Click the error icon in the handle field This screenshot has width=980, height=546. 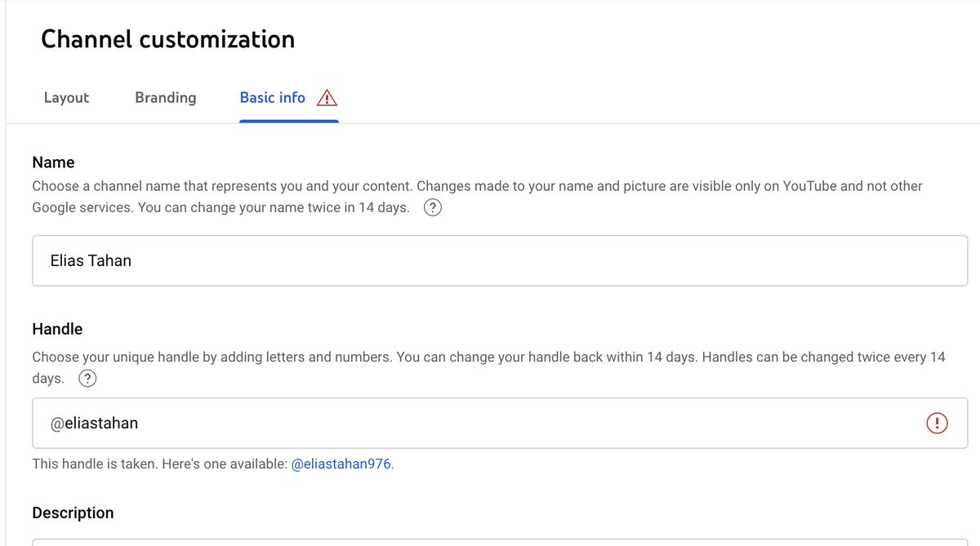pos(937,423)
